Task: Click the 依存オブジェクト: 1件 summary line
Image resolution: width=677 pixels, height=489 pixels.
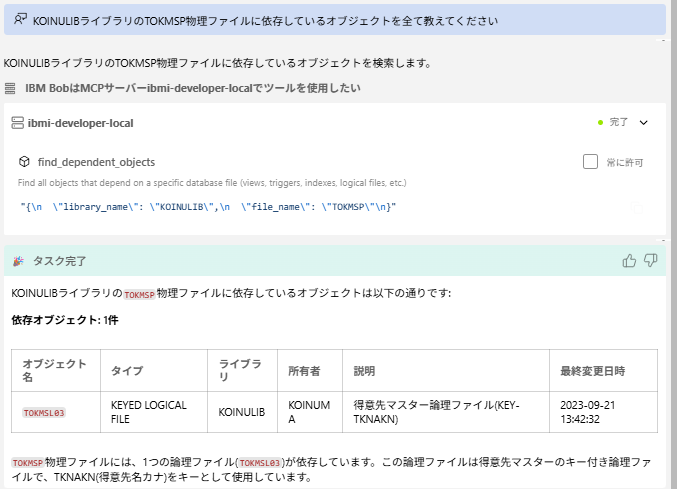Action: 65,320
